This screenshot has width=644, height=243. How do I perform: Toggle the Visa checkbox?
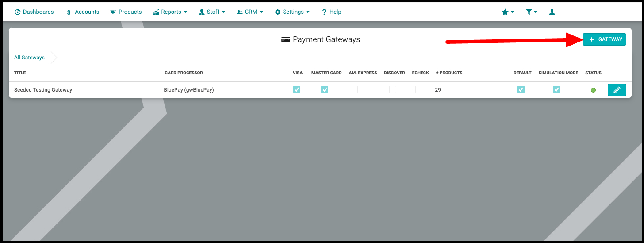click(x=297, y=89)
